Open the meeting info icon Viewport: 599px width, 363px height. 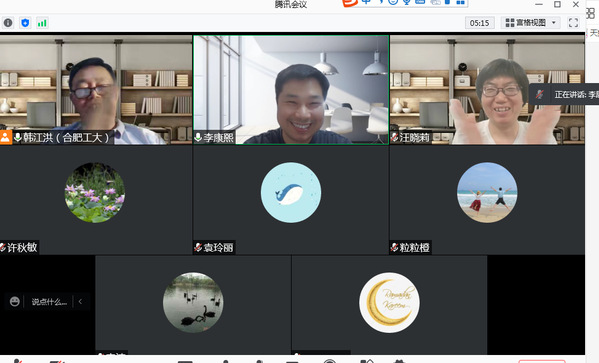click(x=8, y=23)
